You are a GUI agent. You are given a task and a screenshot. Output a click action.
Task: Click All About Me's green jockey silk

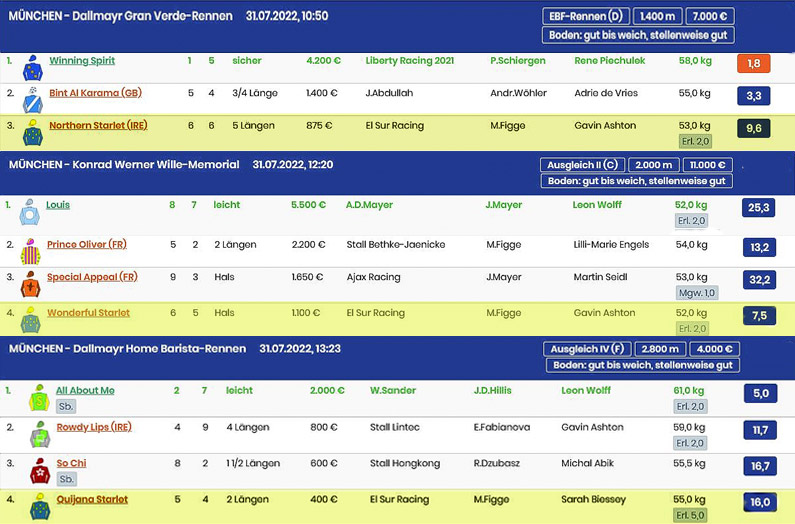point(40,398)
